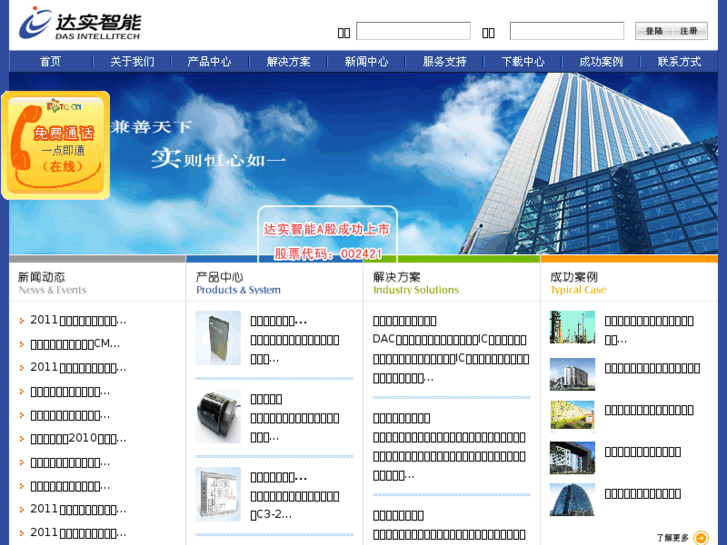Open the product text containing C3-2…
This screenshot has width=727, height=545.
pyautogui.click(x=295, y=505)
